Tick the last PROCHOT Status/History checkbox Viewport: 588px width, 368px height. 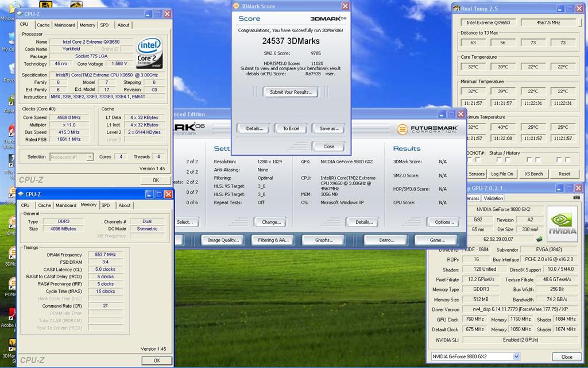click(568, 160)
